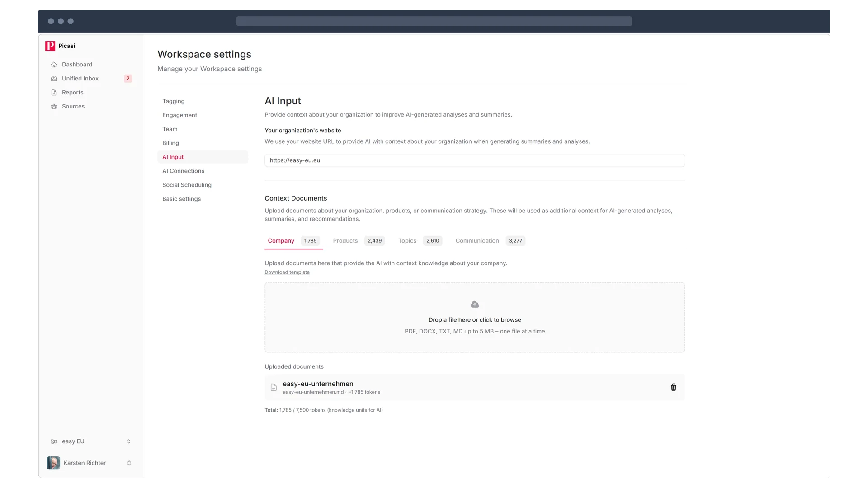Image resolution: width=868 pixels, height=488 pixels.
Task: Select AI Input in settings menu
Action: point(203,157)
